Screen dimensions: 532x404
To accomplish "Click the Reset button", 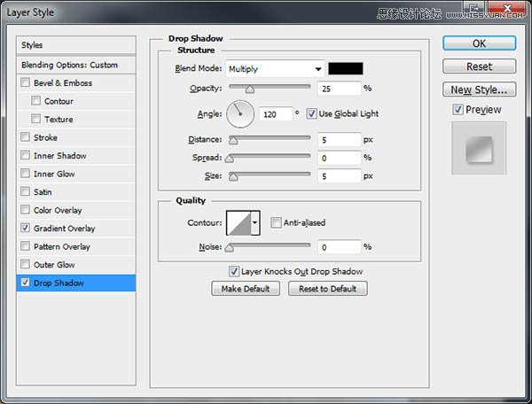I will pyautogui.click(x=480, y=66).
